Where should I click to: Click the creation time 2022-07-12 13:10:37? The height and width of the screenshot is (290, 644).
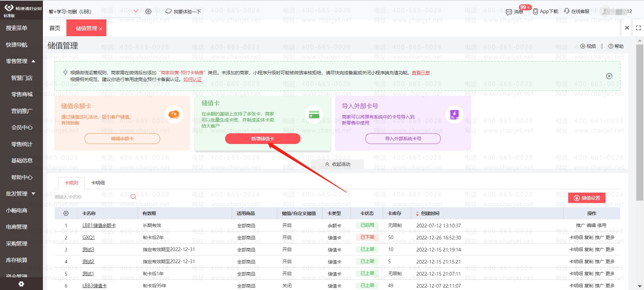pyautogui.click(x=438, y=225)
